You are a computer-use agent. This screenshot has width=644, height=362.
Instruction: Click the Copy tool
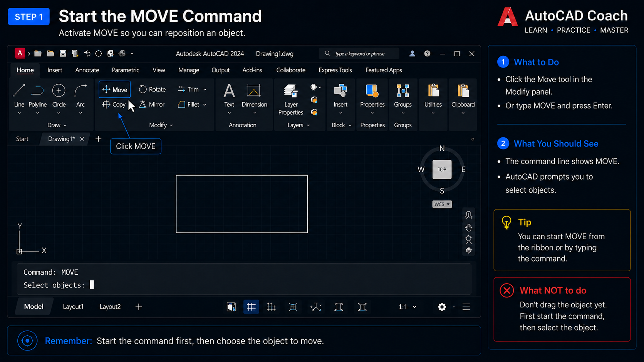[114, 104]
